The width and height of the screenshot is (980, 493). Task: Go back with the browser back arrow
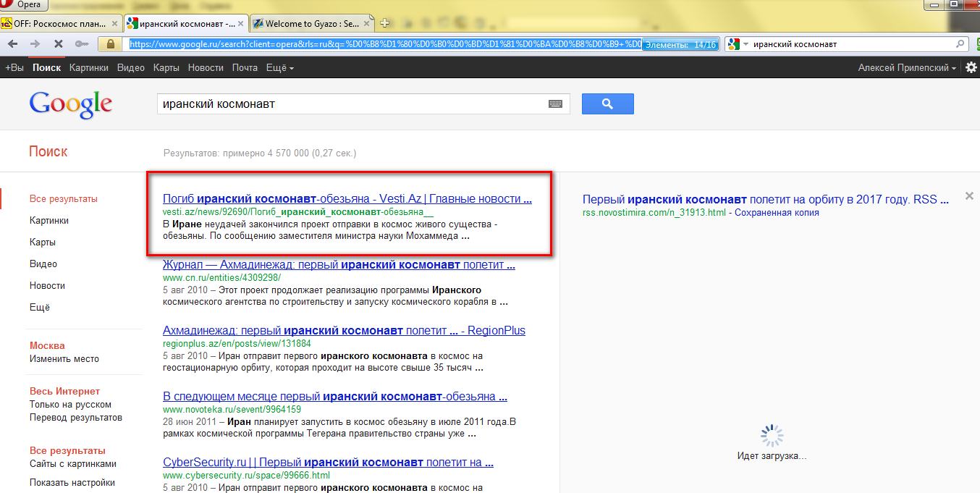13,44
